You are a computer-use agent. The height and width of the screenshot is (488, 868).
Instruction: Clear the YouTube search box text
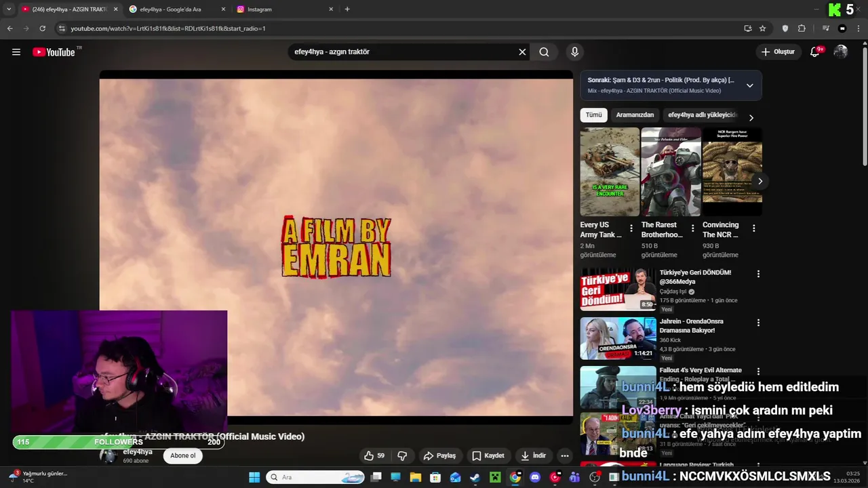click(522, 52)
